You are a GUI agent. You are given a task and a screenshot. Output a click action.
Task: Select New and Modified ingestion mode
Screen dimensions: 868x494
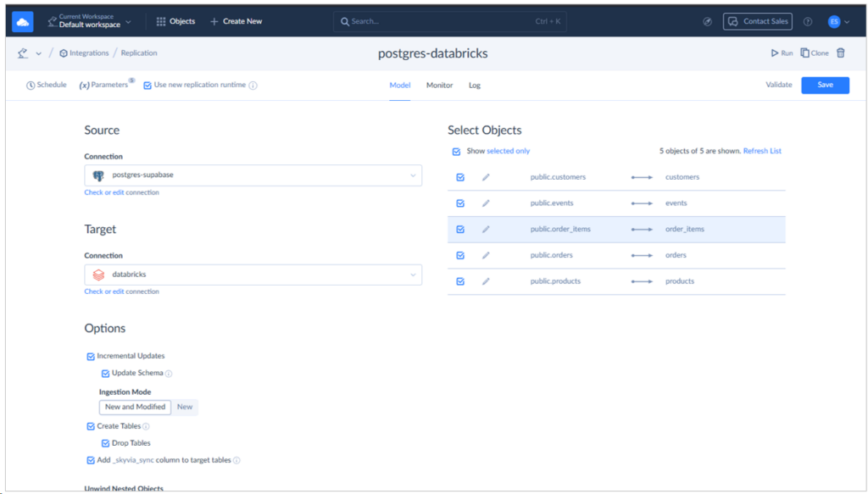(135, 408)
